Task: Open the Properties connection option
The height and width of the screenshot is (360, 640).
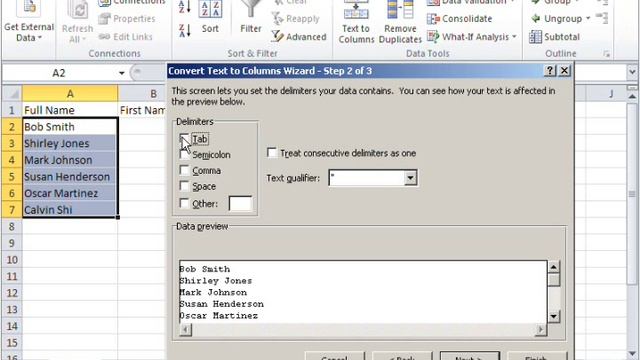Action: [127, 19]
